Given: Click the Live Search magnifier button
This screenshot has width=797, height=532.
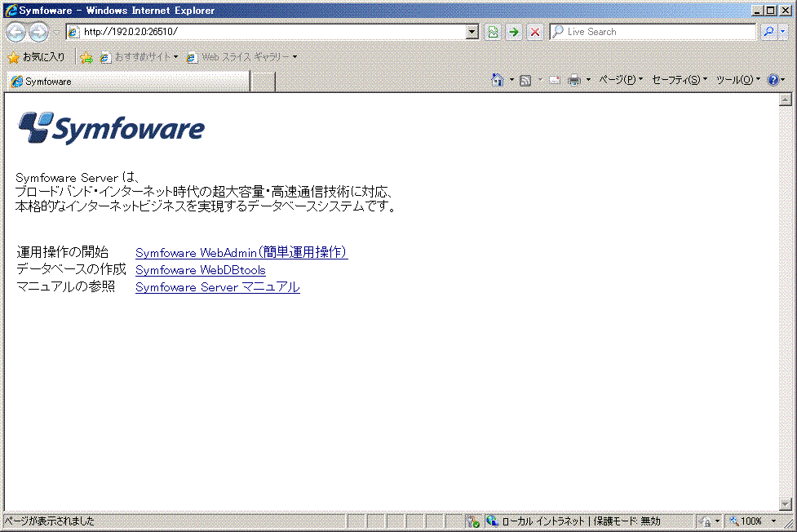Looking at the screenshot, I should (x=768, y=32).
